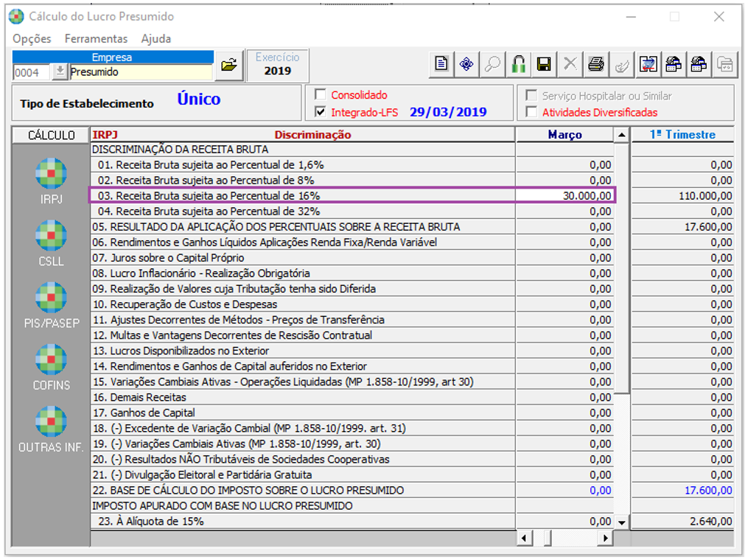The width and height of the screenshot is (748, 560).
Task: Click horizontal scrollbar right arrow
Action: pos(605,539)
